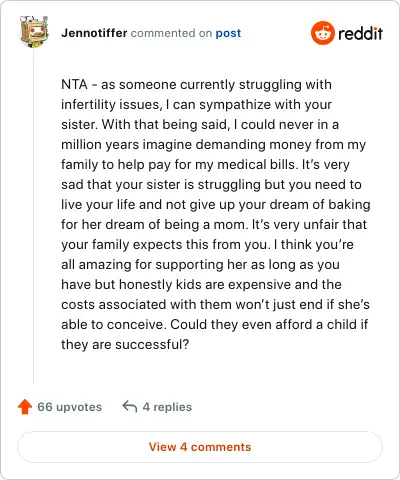
Task: Open the "4 replies" label
Action: click(x=167, y=407)
